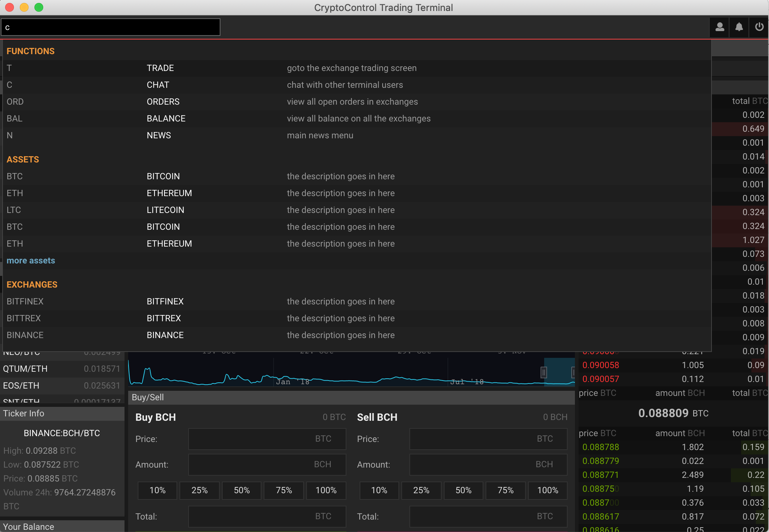Select the BALANCE function row
Viewport: 769px width, 532px height.
(357, 119)
